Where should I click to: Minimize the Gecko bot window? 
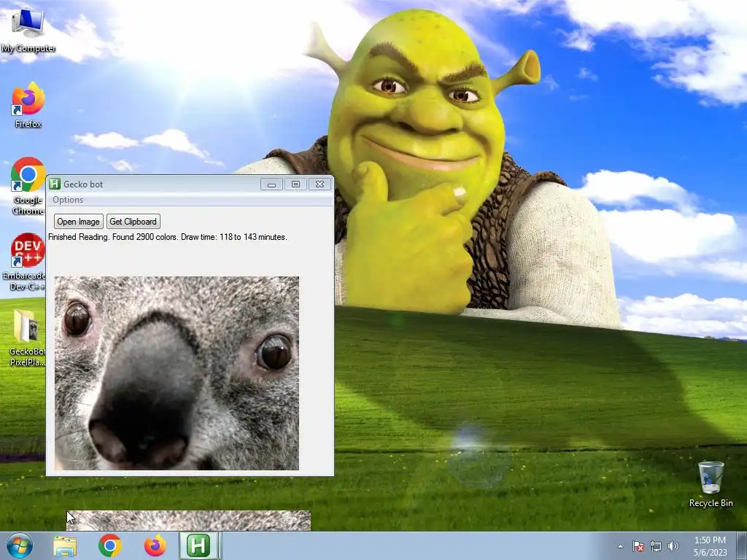pos(271,184)
